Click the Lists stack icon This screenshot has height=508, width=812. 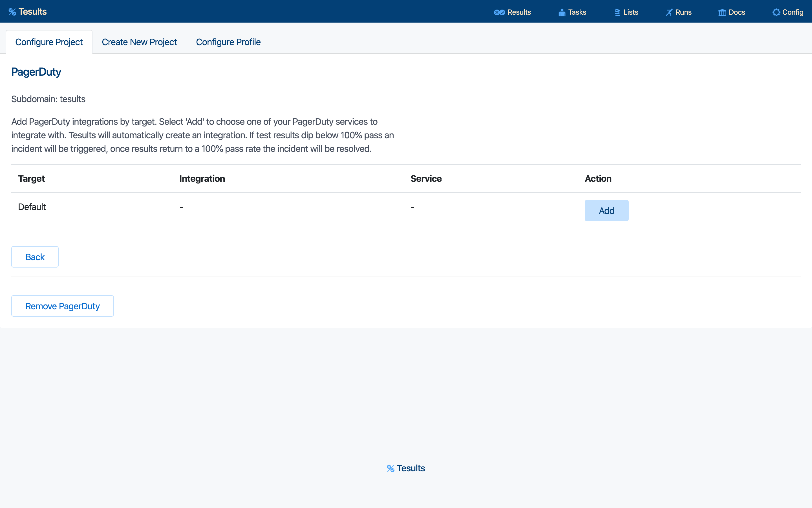click(x=617, y=12)
